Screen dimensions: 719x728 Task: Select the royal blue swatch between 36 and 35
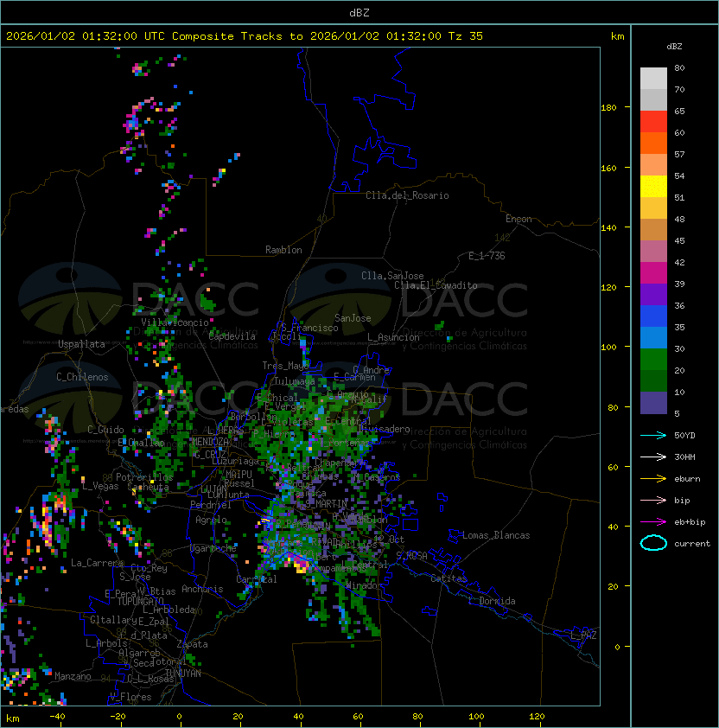[653, 316]
